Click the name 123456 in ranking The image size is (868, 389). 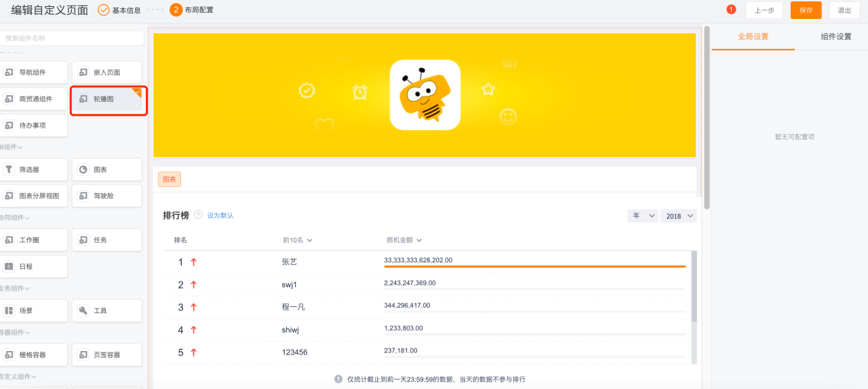pos(294,352)
